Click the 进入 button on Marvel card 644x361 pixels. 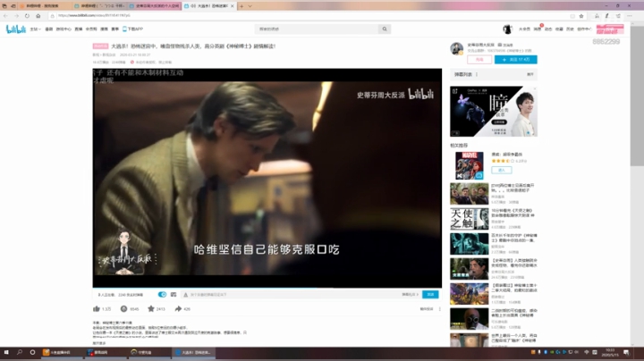[x=502, y=170]
